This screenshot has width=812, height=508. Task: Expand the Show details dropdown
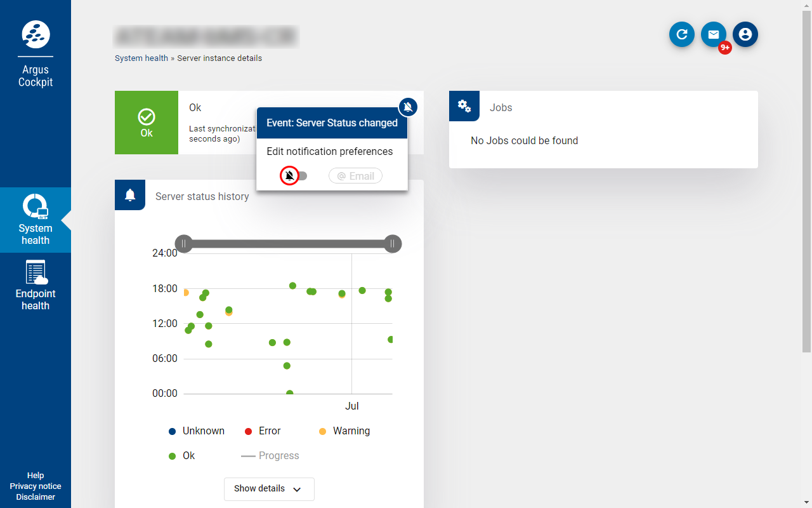coord(269,489)
